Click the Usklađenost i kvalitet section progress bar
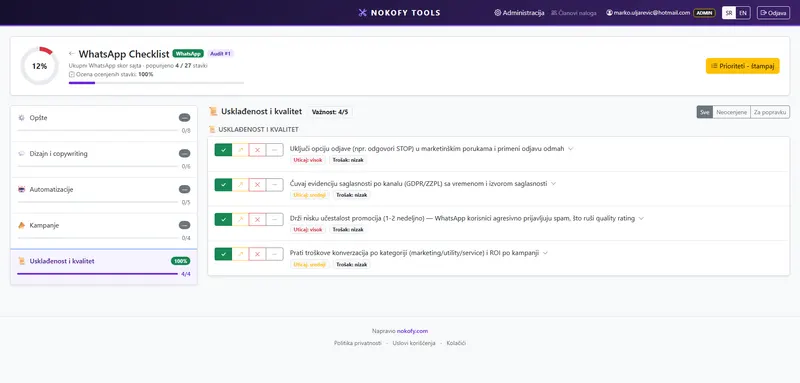This screenshot has width=800, height=383. [x=97, y=274]
